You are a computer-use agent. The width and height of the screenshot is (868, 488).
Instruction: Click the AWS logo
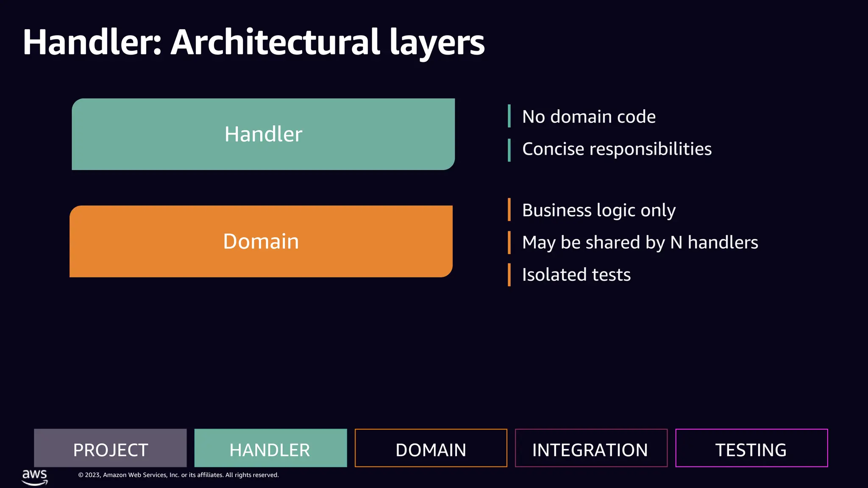pyautogui.click(x=35, y=477)
